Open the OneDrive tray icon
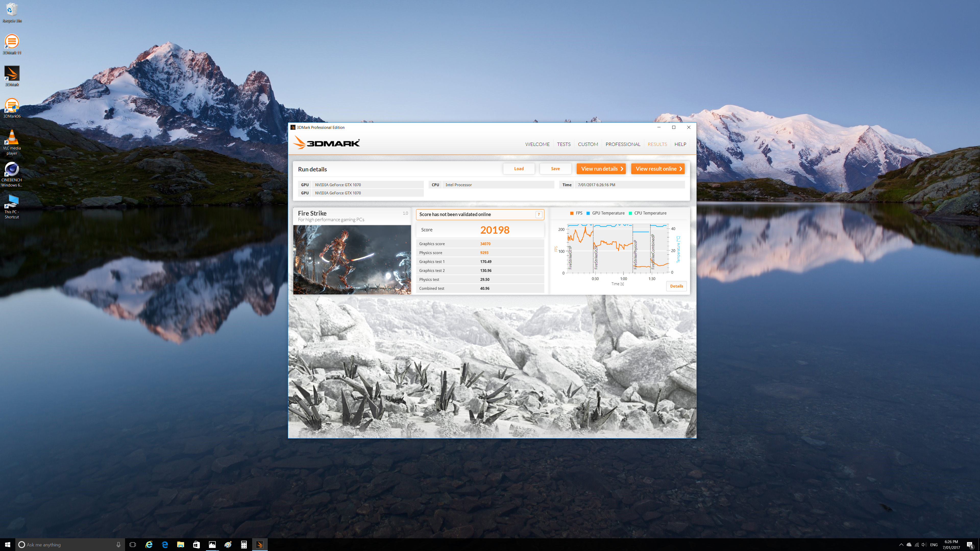 [909, 545]
